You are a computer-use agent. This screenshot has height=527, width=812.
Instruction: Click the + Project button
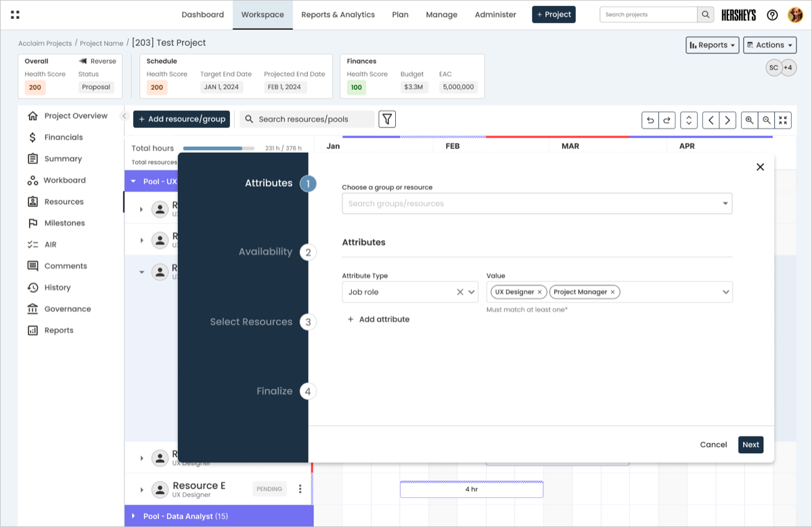(554, 14)
